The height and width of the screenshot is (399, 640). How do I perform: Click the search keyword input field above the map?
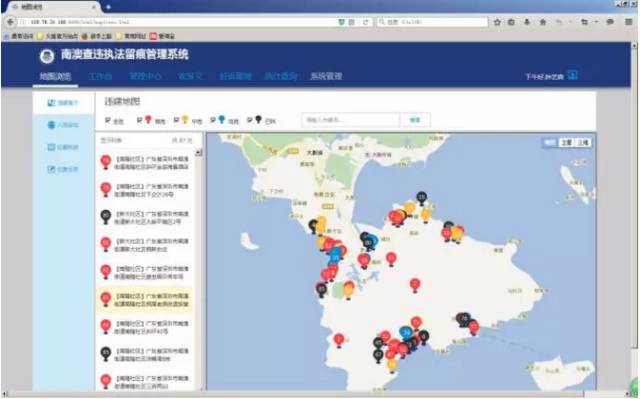click(351, 120)
